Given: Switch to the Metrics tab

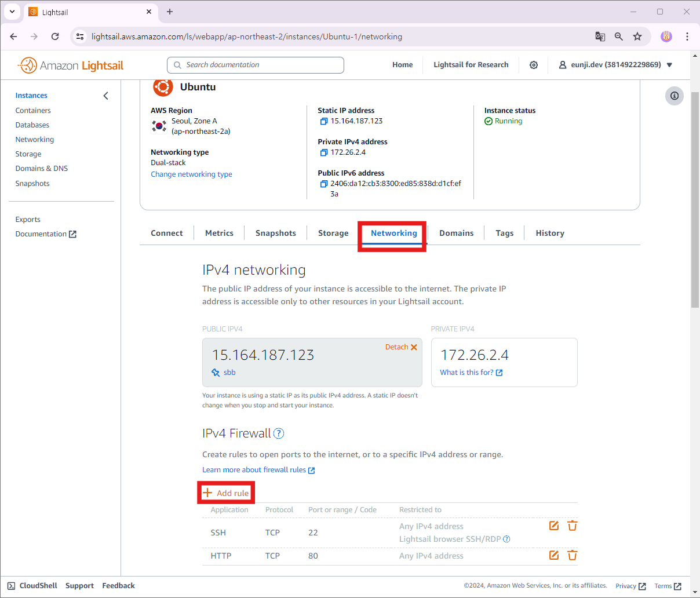Looking at the screenshot, I should point(219,233).
